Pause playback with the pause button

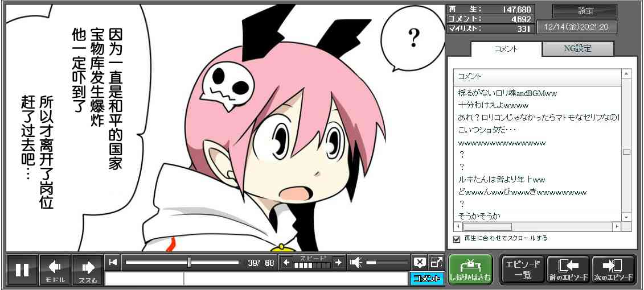point(22,270)
